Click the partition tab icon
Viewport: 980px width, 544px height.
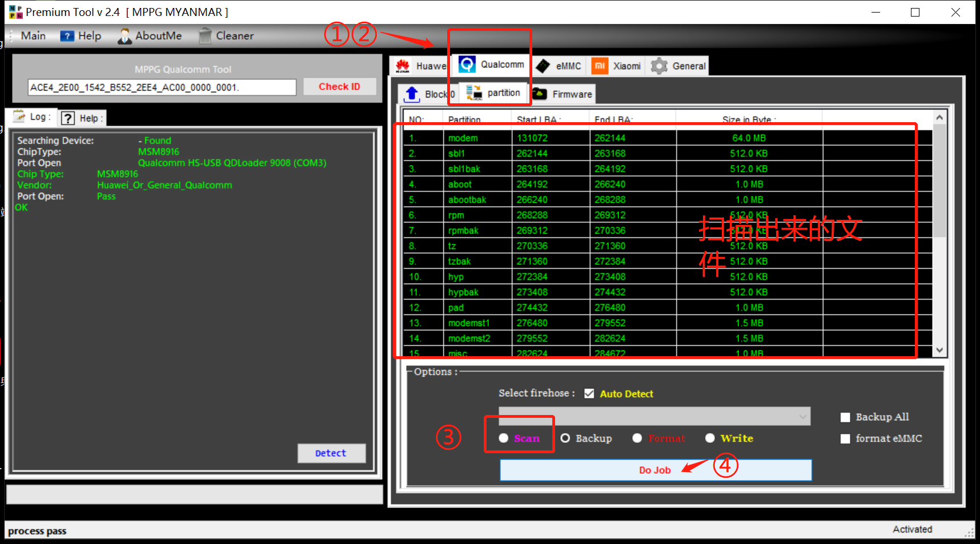(x=474, y=93)
